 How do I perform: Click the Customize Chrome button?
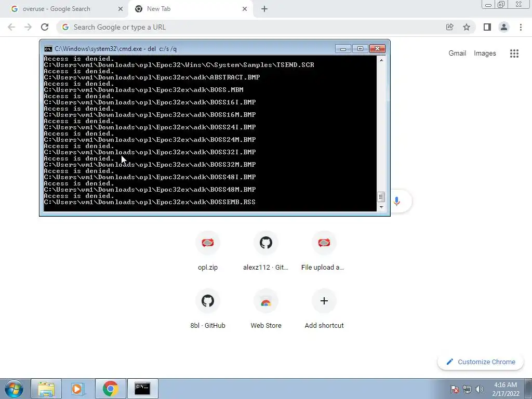[481, 362]
